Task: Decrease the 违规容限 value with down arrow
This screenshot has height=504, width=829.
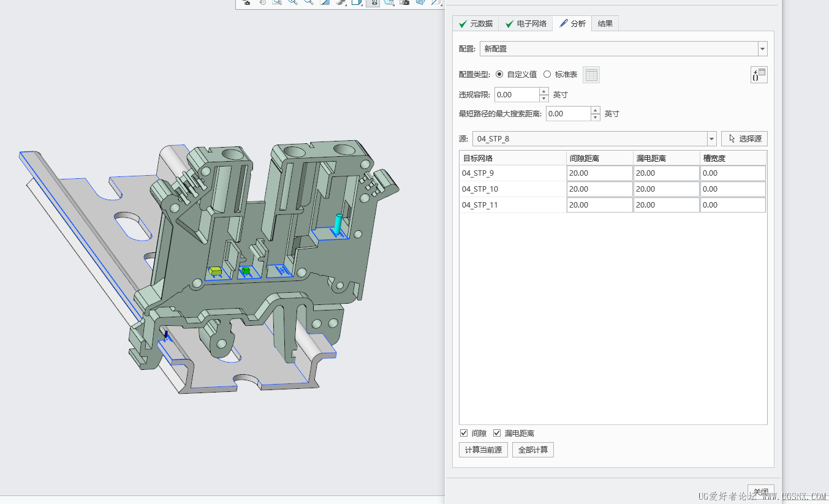Action: tap(544, 98)
